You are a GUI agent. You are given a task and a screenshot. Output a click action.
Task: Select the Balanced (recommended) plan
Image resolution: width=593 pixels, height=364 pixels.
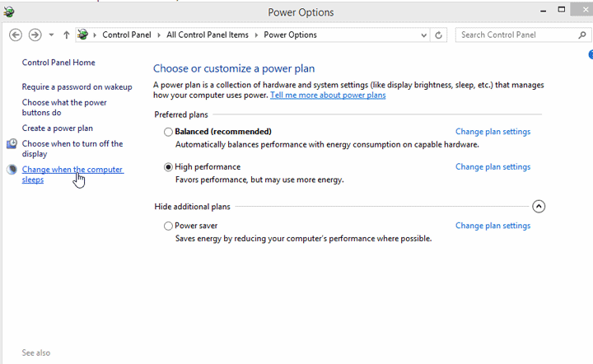(169, 132)
